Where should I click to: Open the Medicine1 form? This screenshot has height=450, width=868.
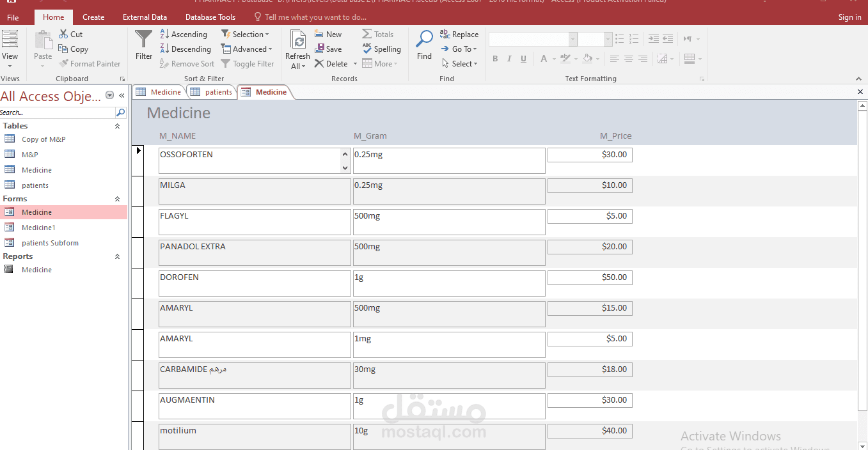point(38,228)
